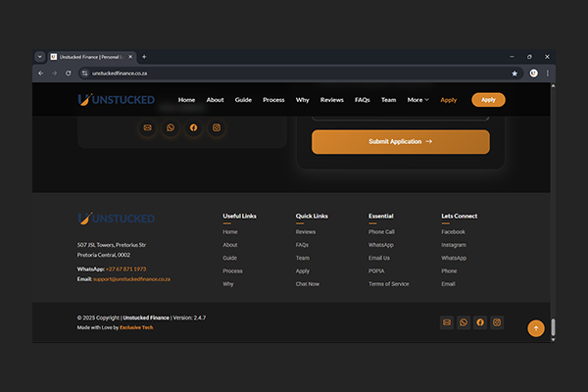Open Instagram icon in contact card
This screenshot has height=392, width=588.
tap(217, 128)
